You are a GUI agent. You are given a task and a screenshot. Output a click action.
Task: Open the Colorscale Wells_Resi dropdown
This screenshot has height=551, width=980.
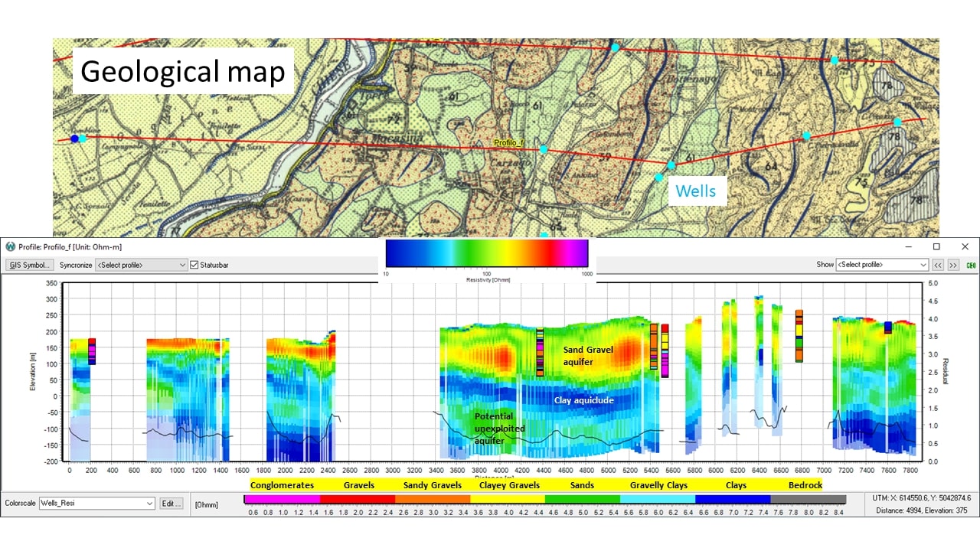click(x=96, y=504)
